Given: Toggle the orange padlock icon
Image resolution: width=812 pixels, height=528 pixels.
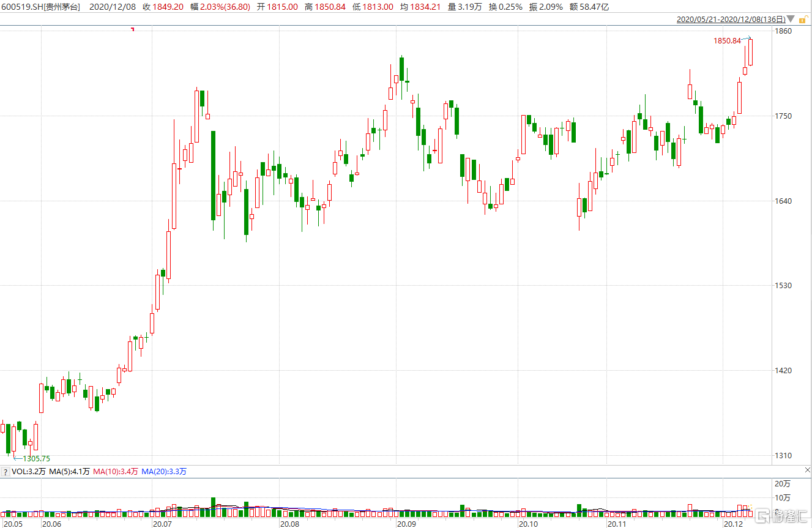Looking at the screenshot, I should [803, 19].
